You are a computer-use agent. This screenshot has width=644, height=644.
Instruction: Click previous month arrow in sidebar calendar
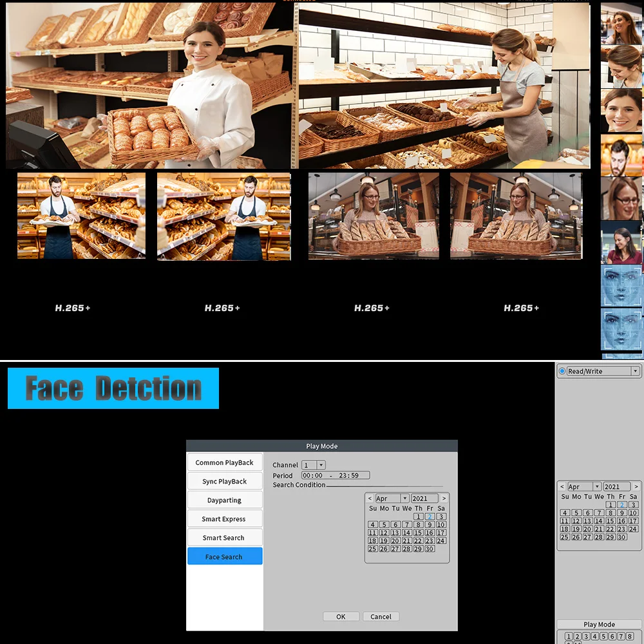coord(562,486)
